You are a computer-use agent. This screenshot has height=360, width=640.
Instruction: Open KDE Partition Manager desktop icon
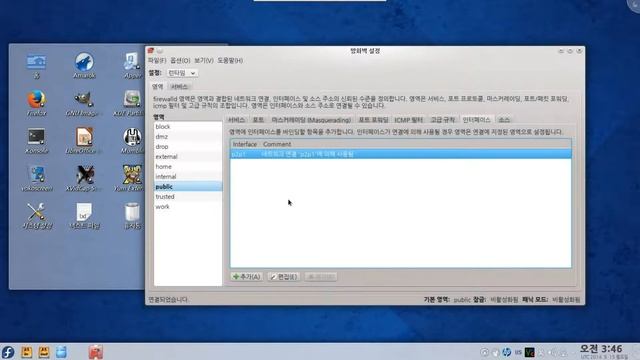130,103
